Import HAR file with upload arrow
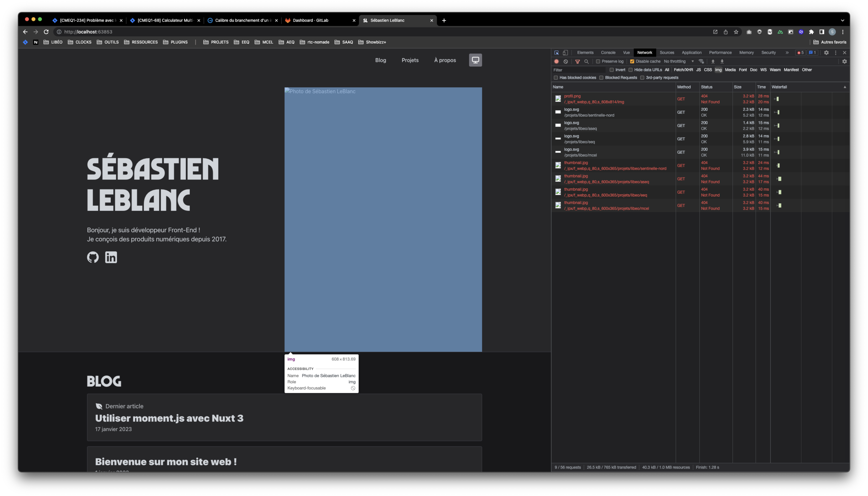Screen dimensions: 868x496 coord(713,62)
